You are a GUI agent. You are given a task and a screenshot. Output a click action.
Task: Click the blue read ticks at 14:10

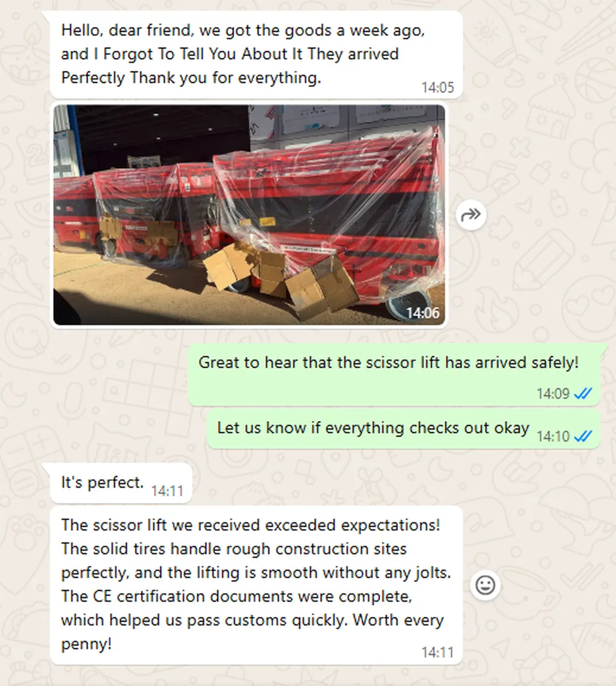(x=583, y=436)
